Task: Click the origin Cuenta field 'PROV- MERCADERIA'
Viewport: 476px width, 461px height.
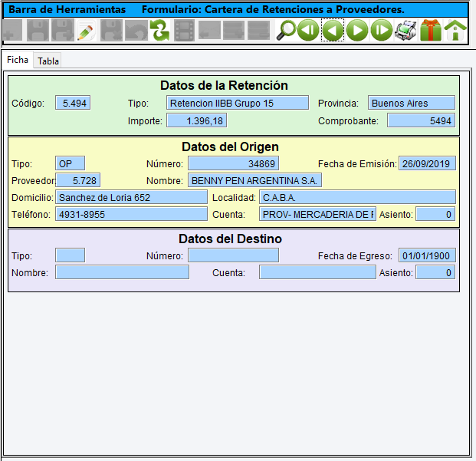Action: (x=317, y=214)
